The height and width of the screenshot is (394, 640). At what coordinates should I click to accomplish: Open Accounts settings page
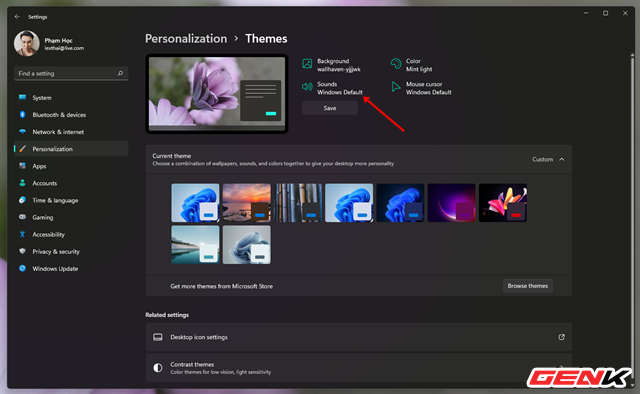[71, 183]
